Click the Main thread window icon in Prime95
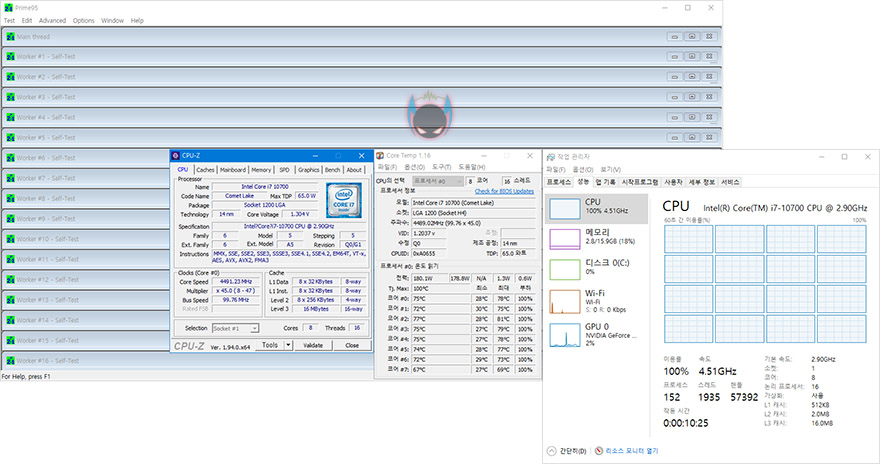 click(10, 36)
